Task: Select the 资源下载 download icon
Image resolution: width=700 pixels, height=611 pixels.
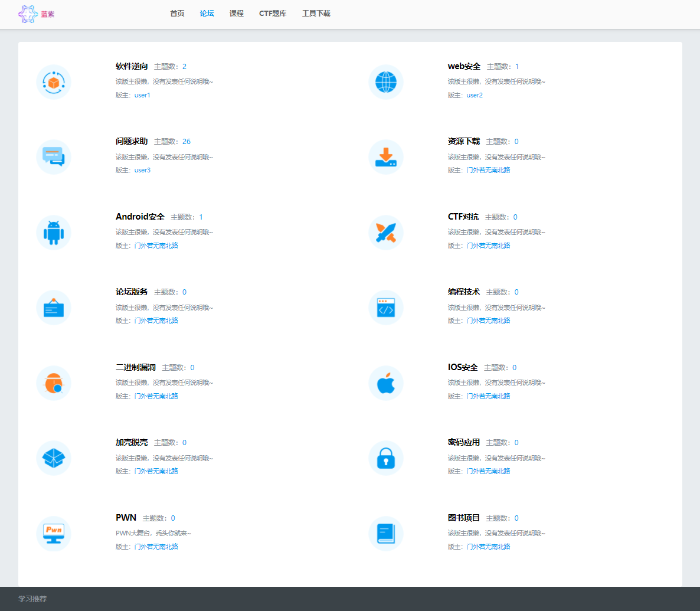Action: pos(385,157)
